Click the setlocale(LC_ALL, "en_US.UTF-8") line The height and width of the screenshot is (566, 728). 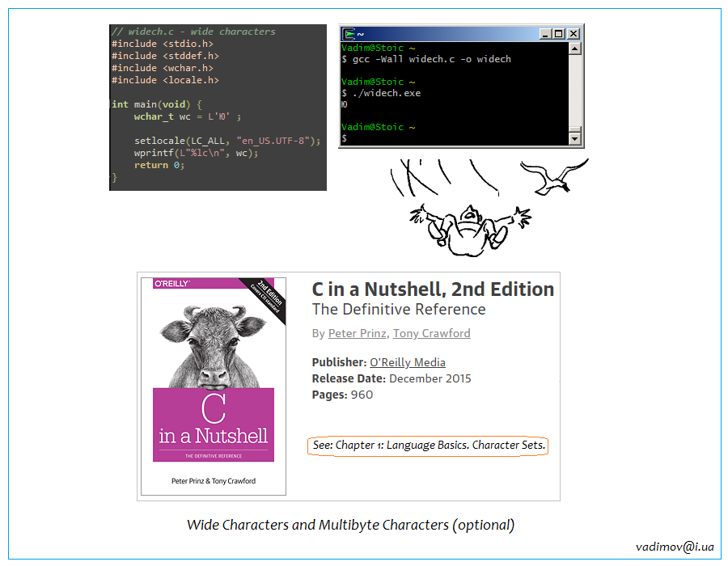click(x=227, y=141)
